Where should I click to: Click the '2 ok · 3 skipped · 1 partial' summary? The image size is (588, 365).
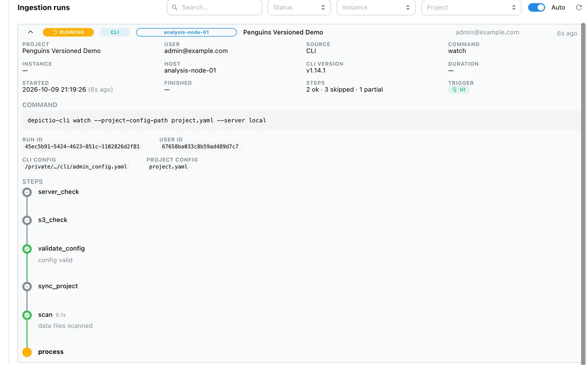344,90
